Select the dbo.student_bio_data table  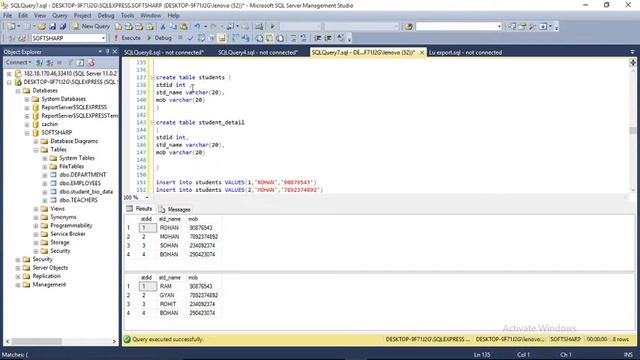86,191
